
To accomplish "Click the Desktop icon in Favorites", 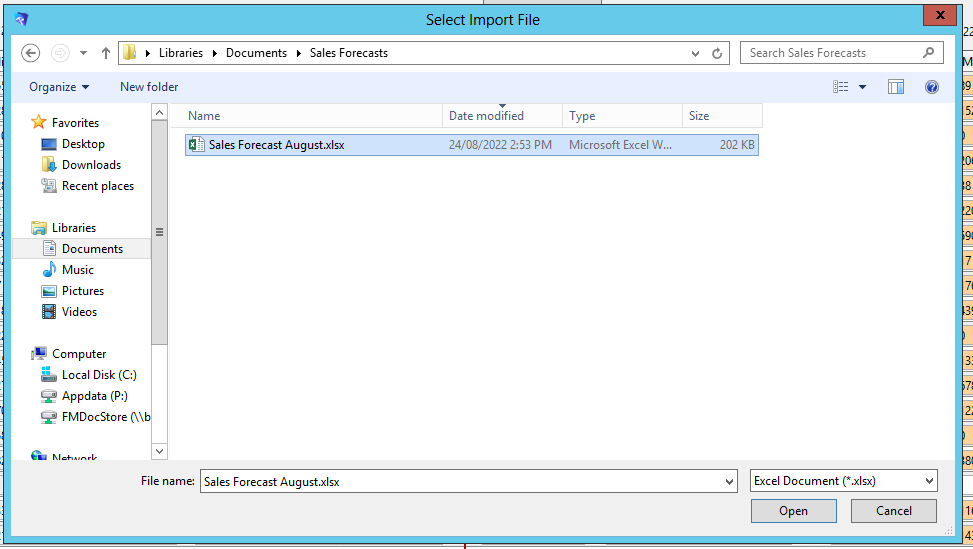I will (49, 145).
